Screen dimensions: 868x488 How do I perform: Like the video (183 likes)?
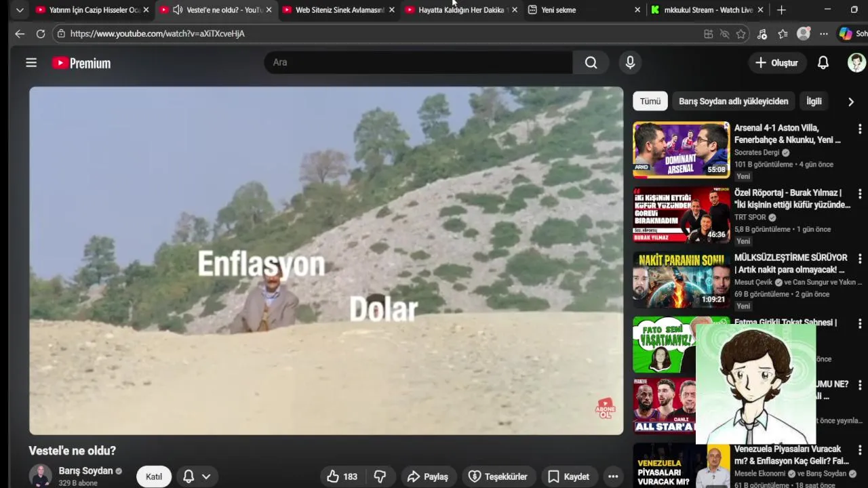[x=342, y=476]
